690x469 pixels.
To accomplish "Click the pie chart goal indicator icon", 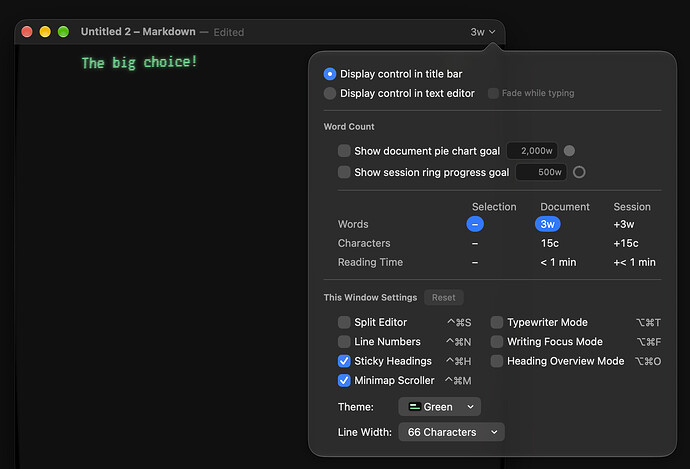I will pos(569,151).
